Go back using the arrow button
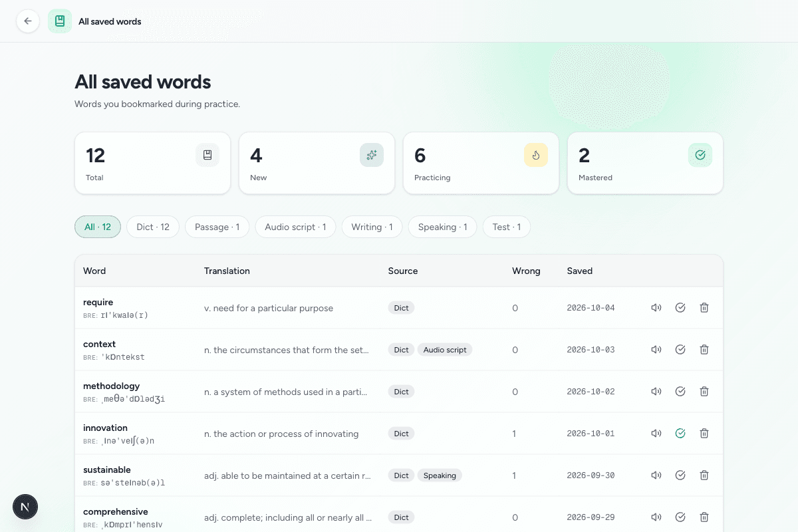 28,21
